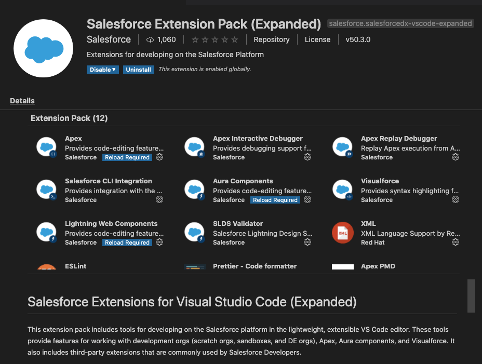Click the five-star rating
Image resolution: width=482 pixels, height=364 pixels.
click(215, 40)
